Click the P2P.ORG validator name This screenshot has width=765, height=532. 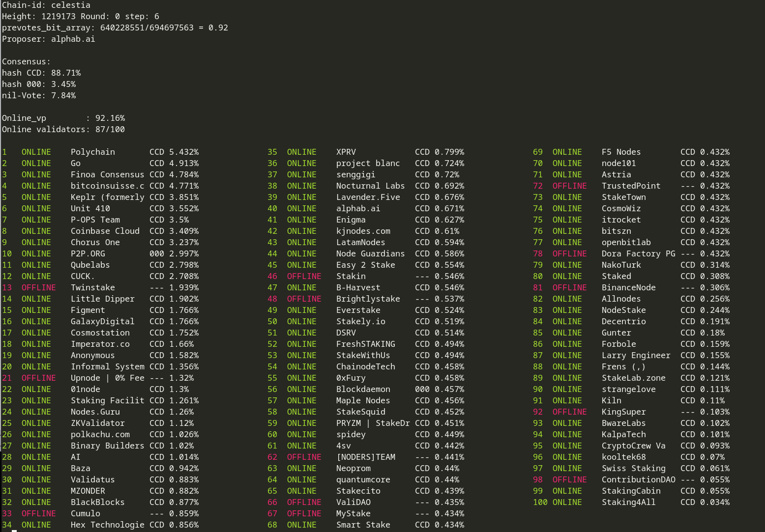click(88, 253)
